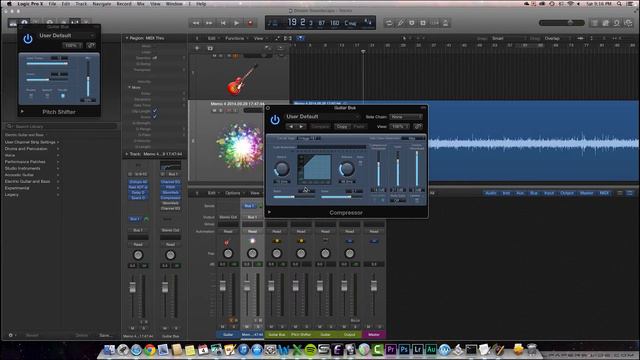
Task: Click the Search Library field
Action: (62, 126)
